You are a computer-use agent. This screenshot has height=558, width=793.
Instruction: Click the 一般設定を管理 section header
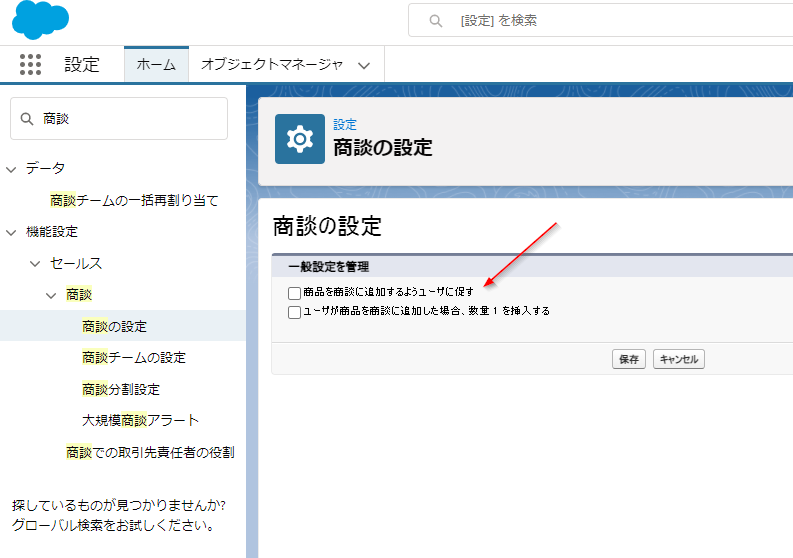coord(329,267)
